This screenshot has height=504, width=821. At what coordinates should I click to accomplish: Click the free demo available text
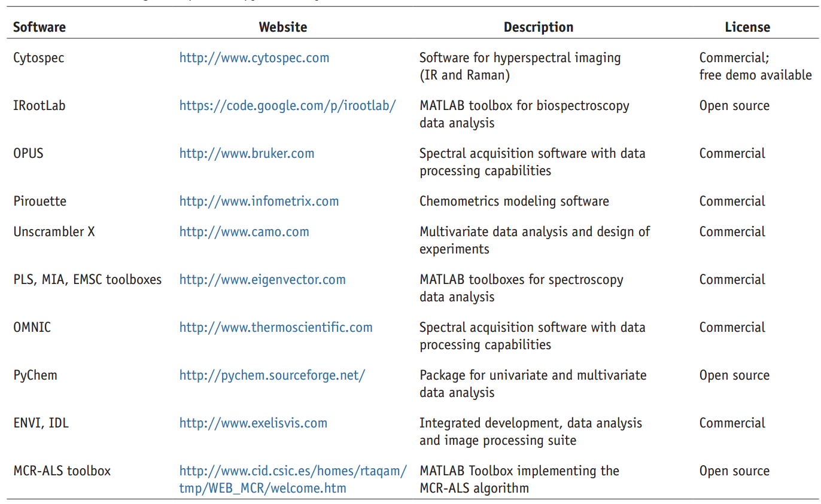755,75
